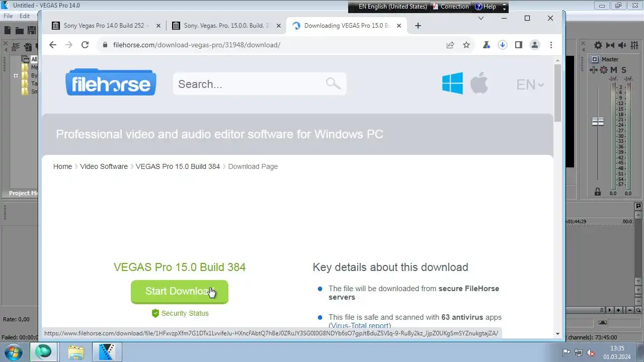
Task: Click the search magnifier icon on FileHorse
Action: [x=333, y=83]
